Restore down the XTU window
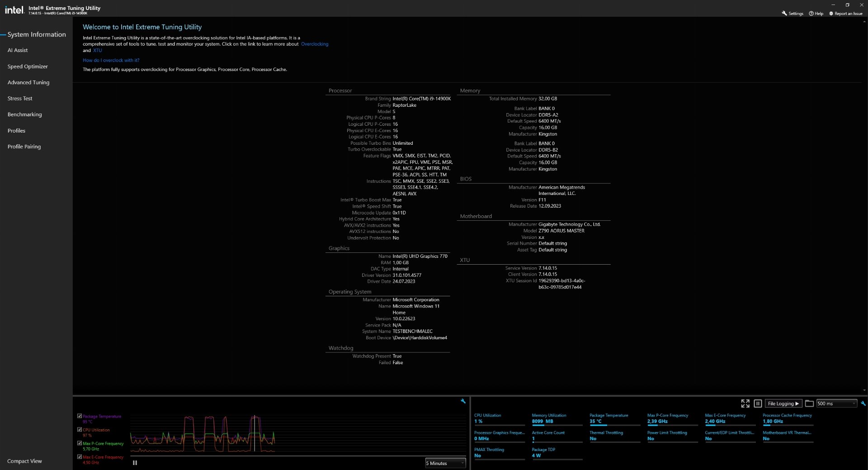Image resolution: width=868 pixels, height=470 pixels. click(847, 5)
